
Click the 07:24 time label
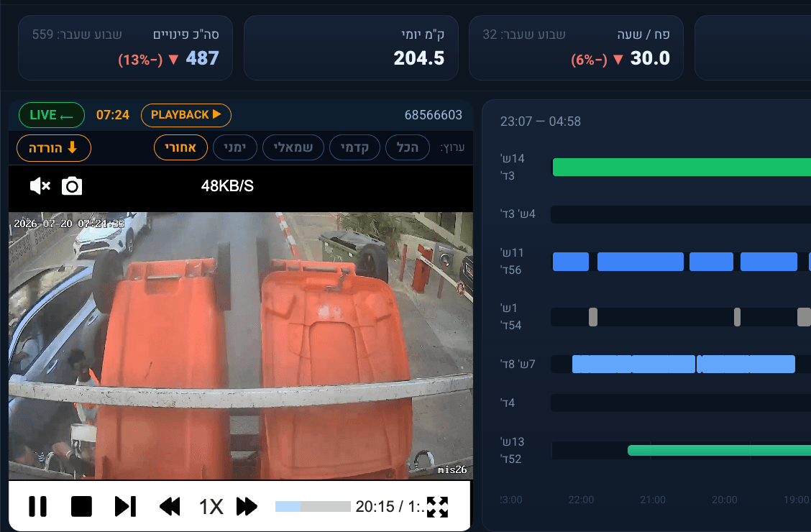(x=113, y=115)
